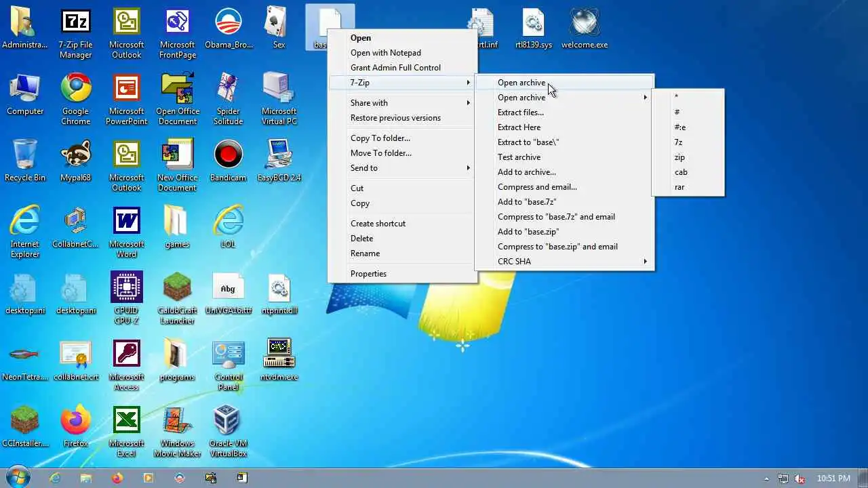868x488 pixels.
Task: Click the Recycle Bin icon
Action: point(25,161)
